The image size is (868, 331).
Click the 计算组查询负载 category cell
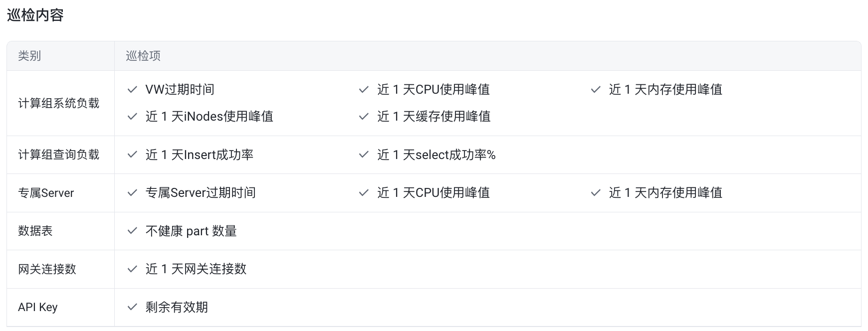pos(60,155)
